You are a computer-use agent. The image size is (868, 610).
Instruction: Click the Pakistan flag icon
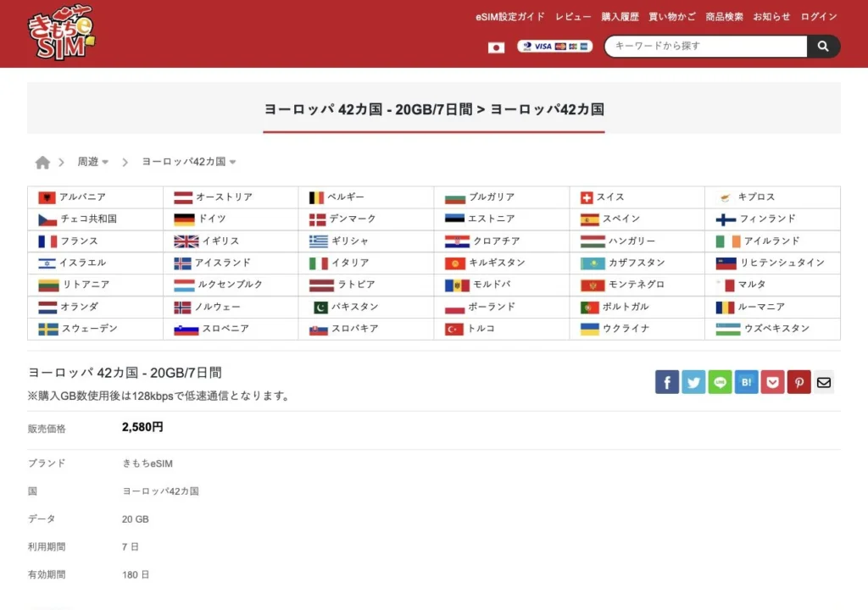click(320, 308)
